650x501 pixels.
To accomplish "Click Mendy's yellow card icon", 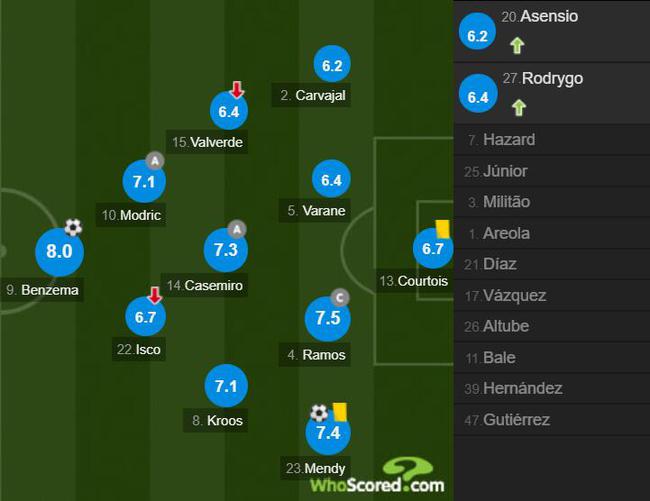I will (340, 411).
